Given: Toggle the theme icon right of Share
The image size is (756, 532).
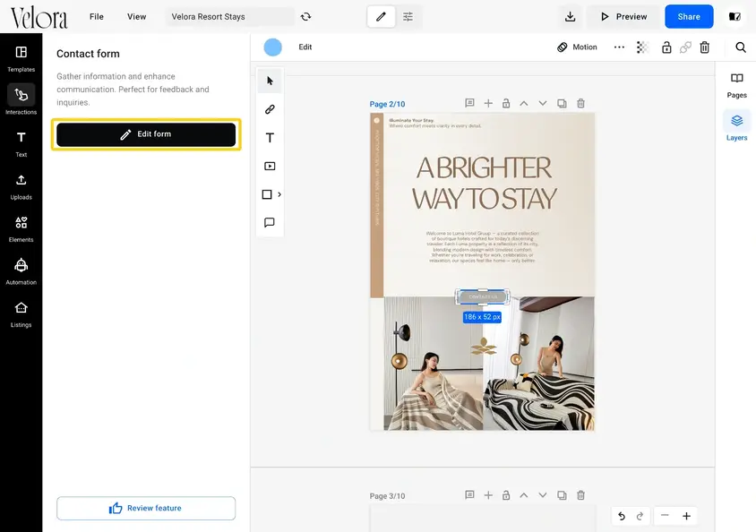Looking at the screenshot, I should tap(735, 17).
